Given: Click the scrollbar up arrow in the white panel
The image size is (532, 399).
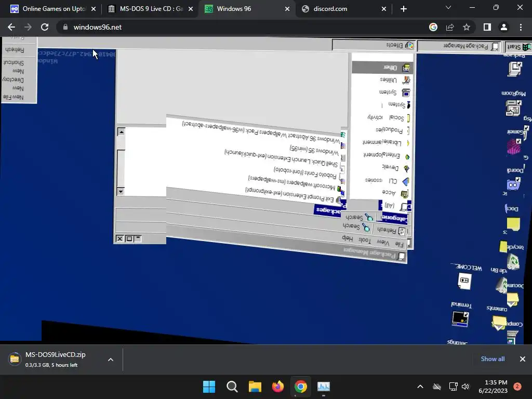Looking at the screenshot, I should 121,131.
